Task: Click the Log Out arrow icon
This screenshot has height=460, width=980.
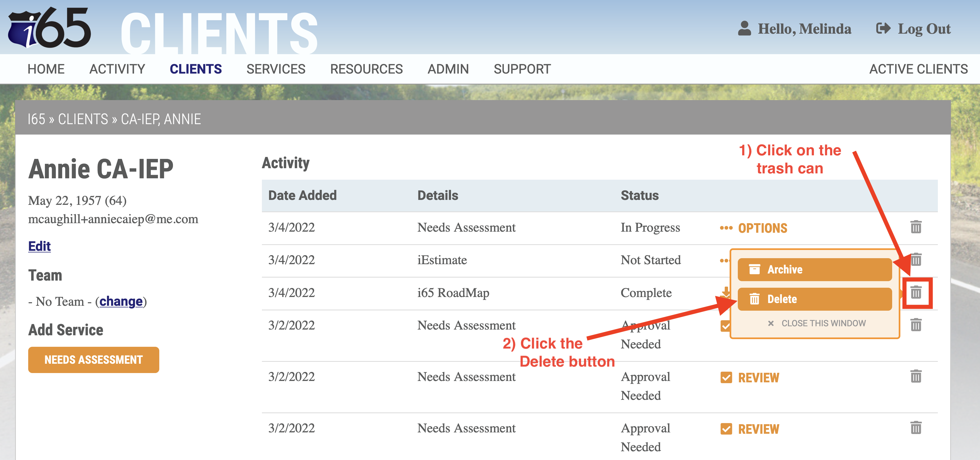Action: 883,28
